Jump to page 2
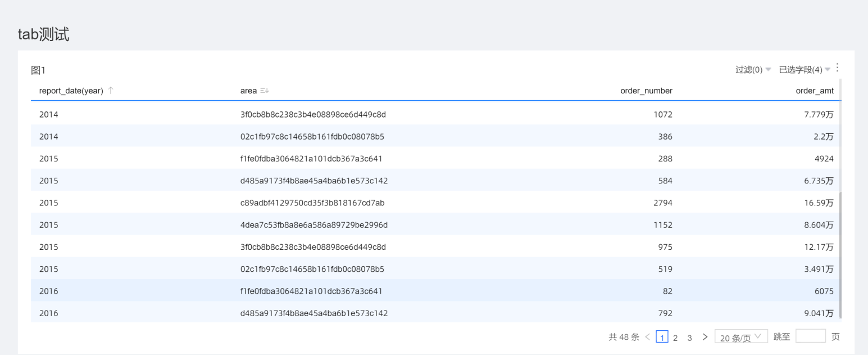Screen dimensions: 868x355 coord(675,338)
